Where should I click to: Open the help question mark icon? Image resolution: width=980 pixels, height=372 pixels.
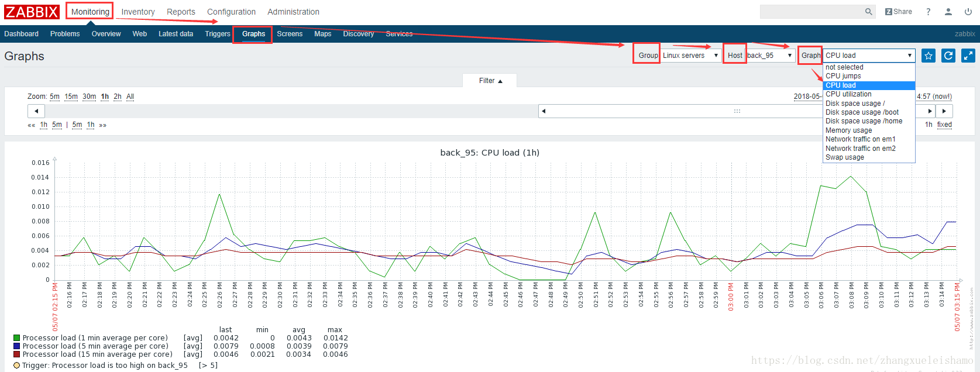[928, 12]
